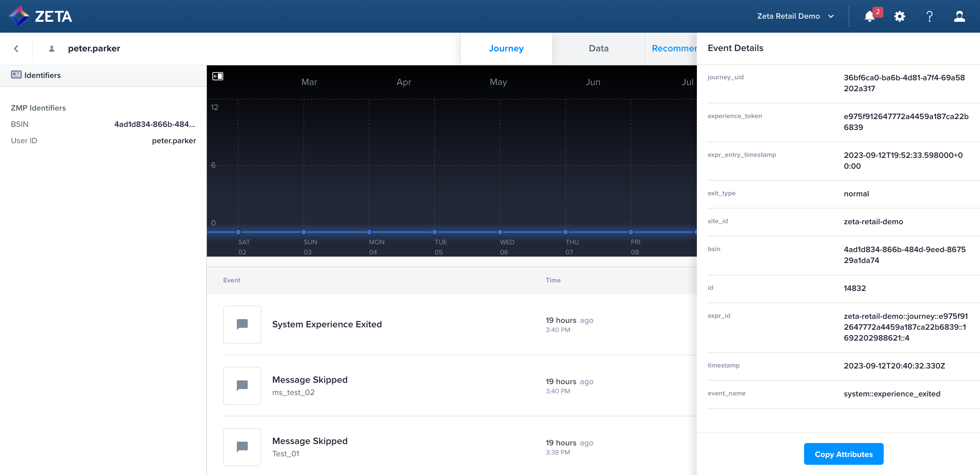Click the WED 06 timeline point
This screenshot has height=475, width=980.
point(500,232)
